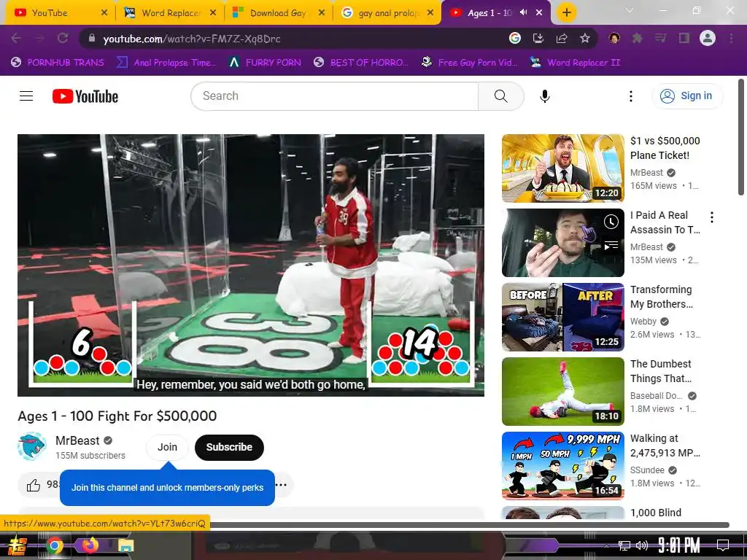Open the network tray icon
This screenshot has width=747, height=560.
624,545
